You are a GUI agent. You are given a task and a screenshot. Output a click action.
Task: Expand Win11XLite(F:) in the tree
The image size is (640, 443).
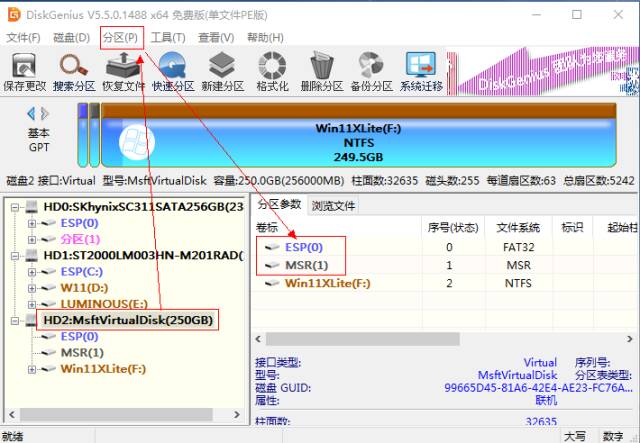pos(32,370)
